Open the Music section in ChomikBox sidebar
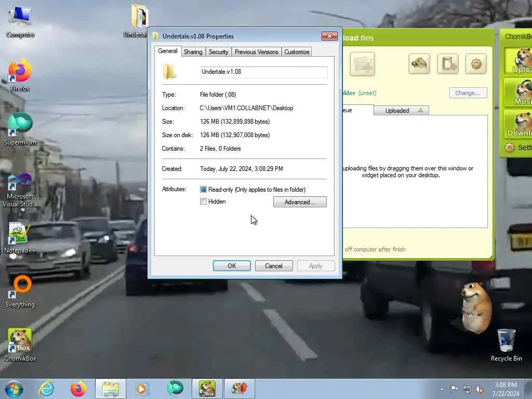This screenshot has height=399, width=532. coord(518,92)
